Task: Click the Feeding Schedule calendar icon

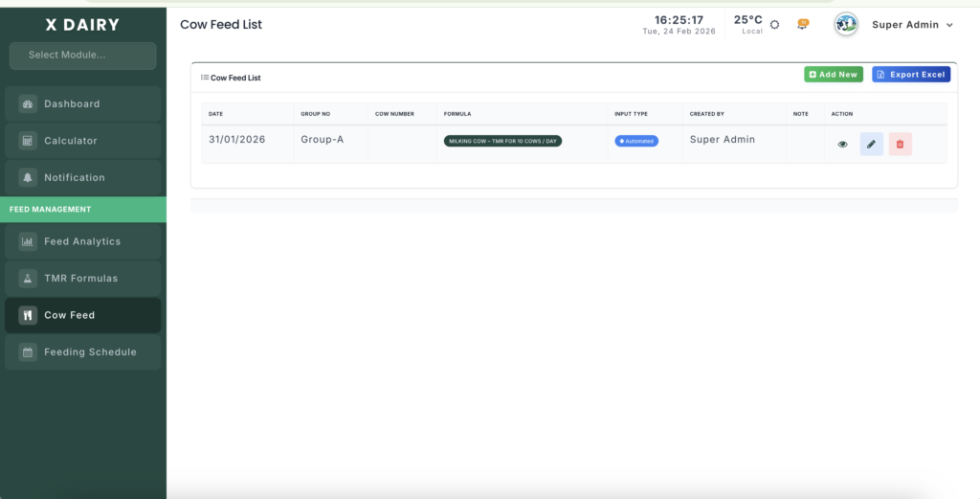Action: pyautogui.click(x=28, y=352)
